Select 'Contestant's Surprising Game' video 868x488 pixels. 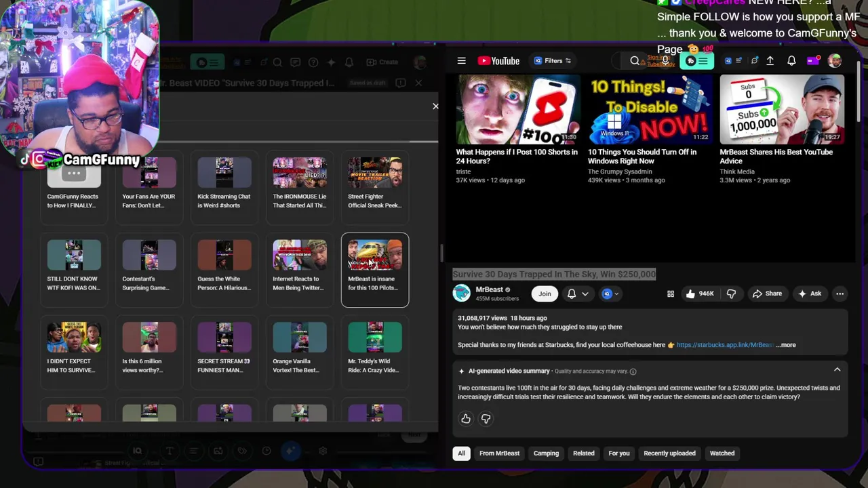coord(149,270)
